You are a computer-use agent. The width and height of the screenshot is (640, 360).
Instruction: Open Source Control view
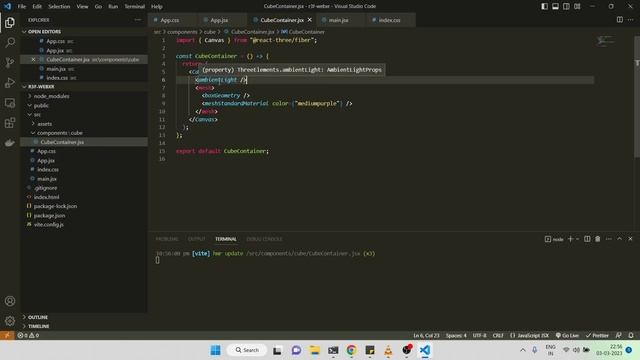pos(10,62)
